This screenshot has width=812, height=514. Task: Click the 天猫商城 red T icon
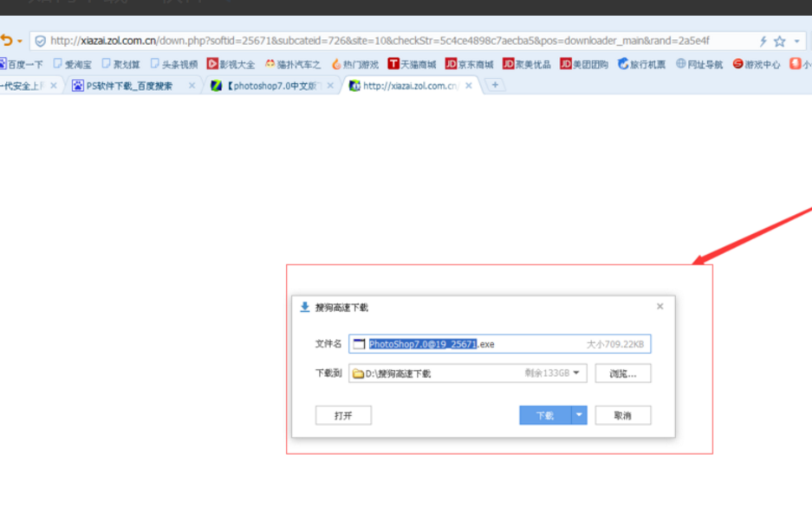(393, 63)
